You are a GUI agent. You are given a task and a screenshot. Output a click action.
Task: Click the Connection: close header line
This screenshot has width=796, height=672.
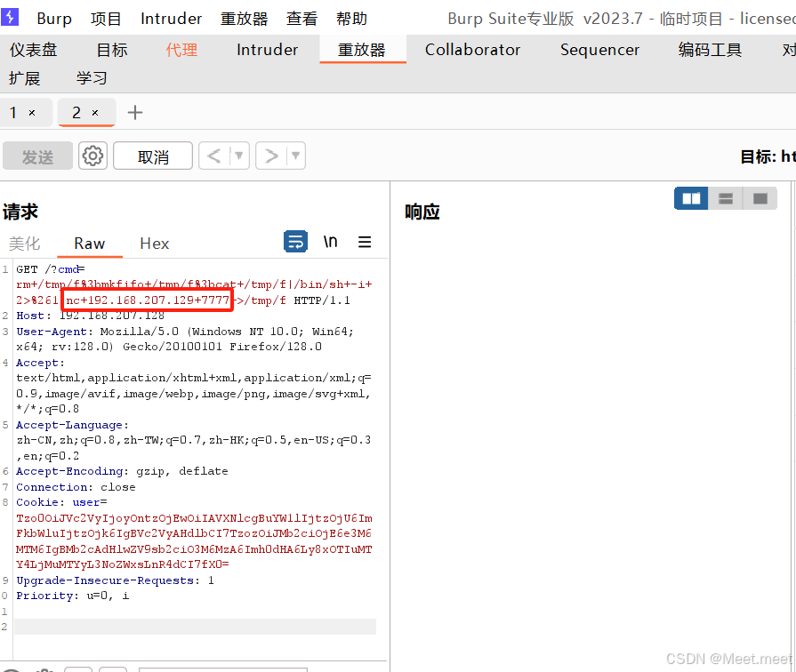(76, 487)
